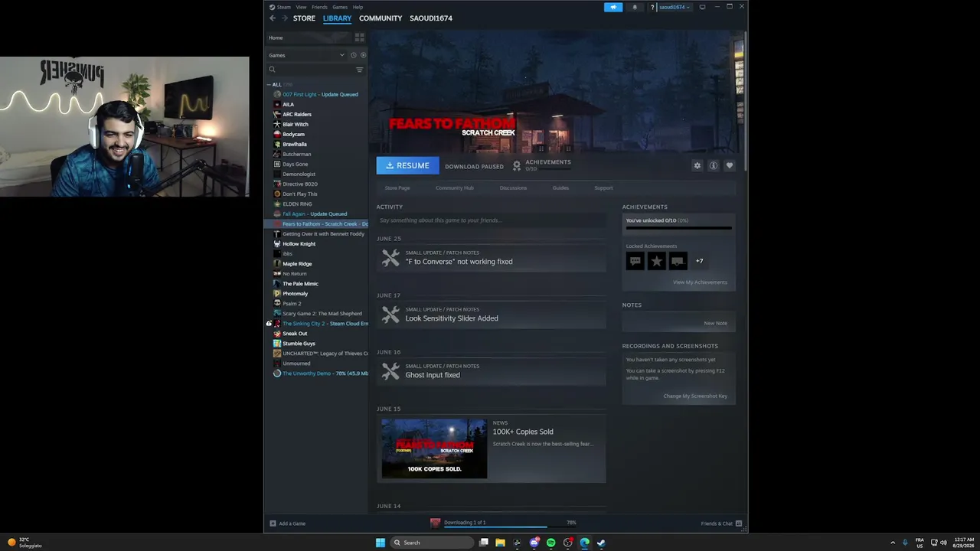Click the Achievements trophy icon
The height and width of the screenshot is (551, 980).
click(517, 165)
